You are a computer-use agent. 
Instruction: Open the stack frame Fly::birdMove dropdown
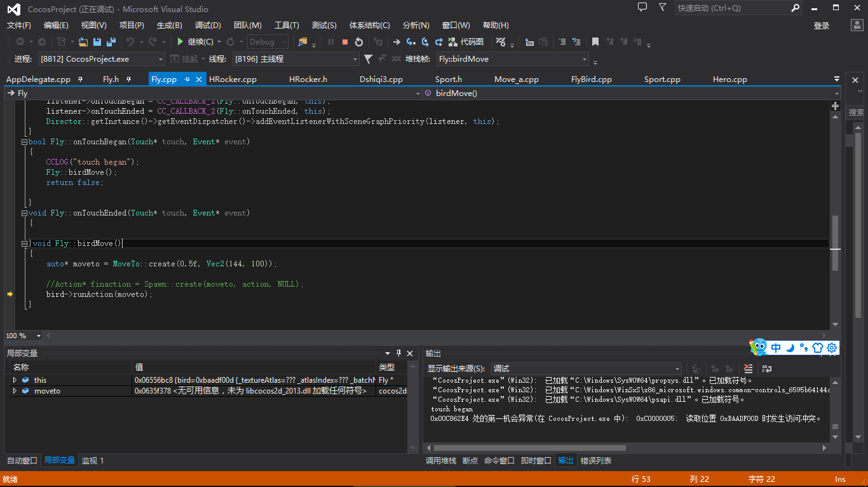pos(585,59)
